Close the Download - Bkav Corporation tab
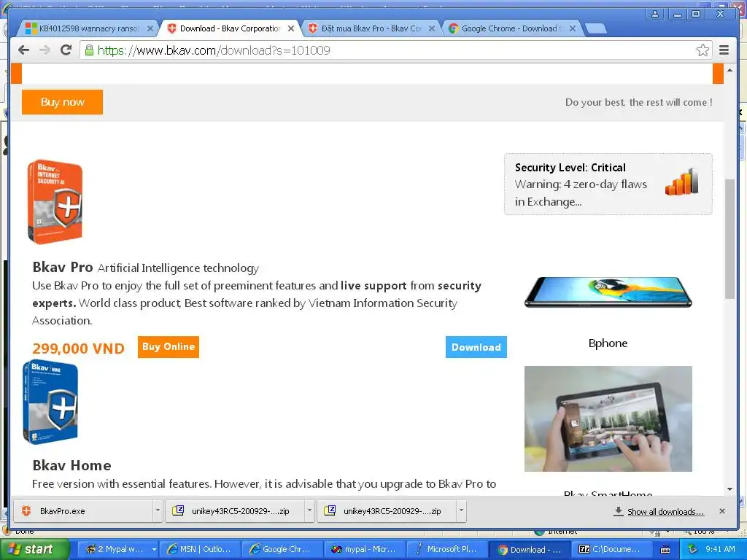 point(291,28)
